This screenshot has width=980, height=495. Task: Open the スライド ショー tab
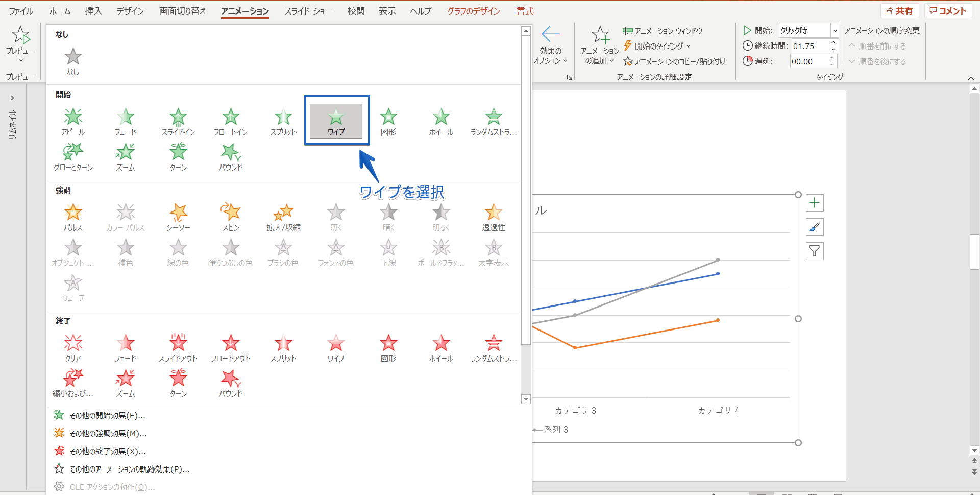(308, 11)
